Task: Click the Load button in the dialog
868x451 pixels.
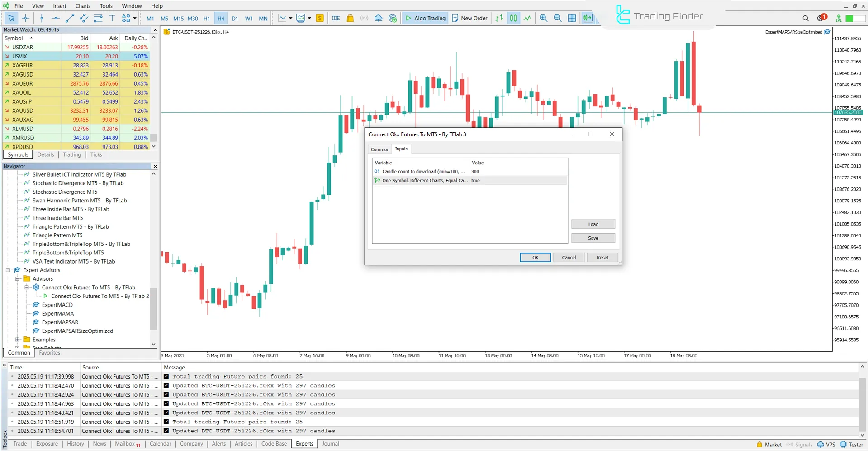Action: click(x=593, y=224)
